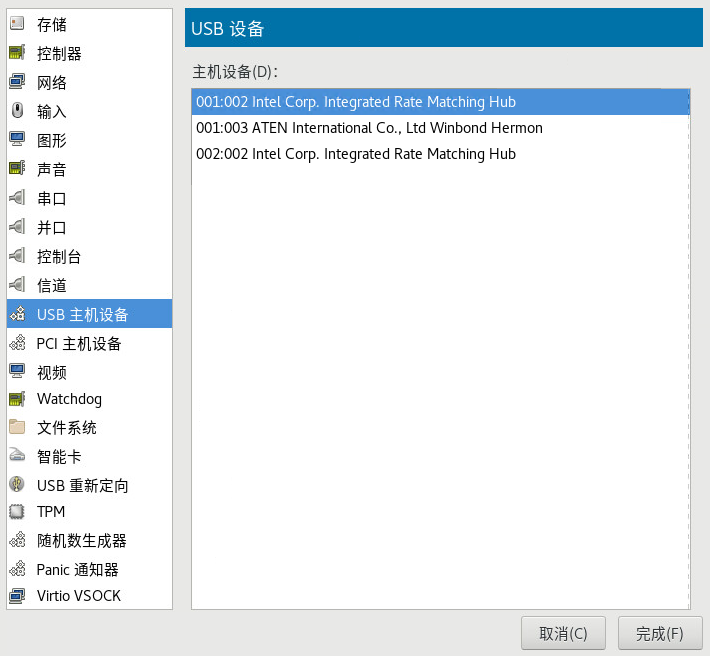Open the 控制台 hardware option
The image size is (710, 656).
point(90,256)
